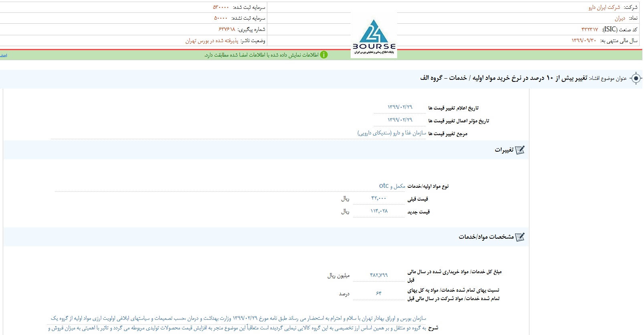
Task: Click the "مشخصات مواد/خدمات" section heading
Action: 486,237
